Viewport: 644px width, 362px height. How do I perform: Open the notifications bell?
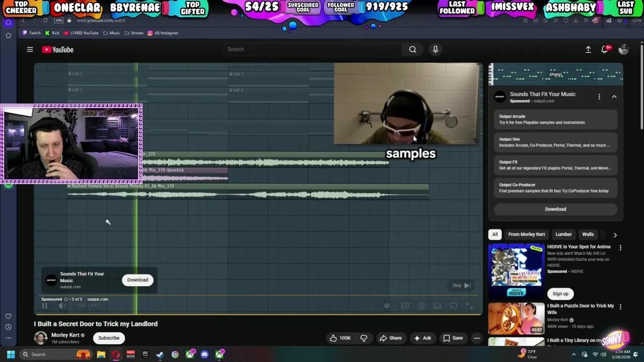pos(605,49)
